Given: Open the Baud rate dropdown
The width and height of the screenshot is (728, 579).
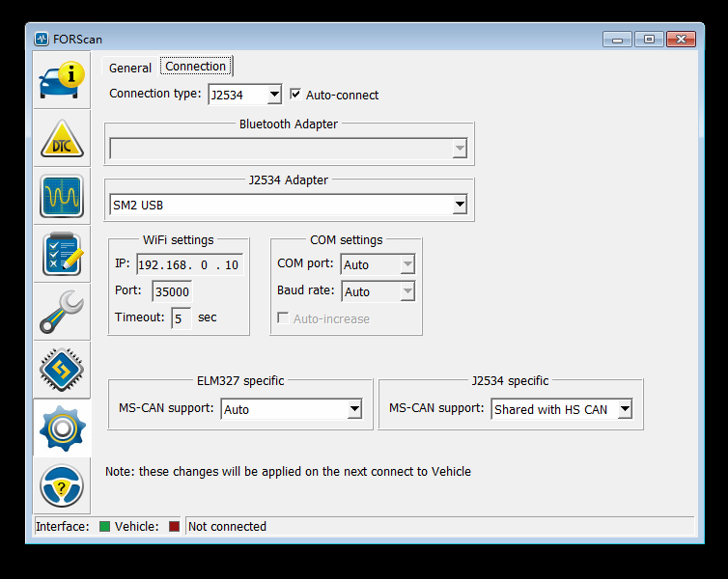Looking at the screenshot, I should pos(378,291).
